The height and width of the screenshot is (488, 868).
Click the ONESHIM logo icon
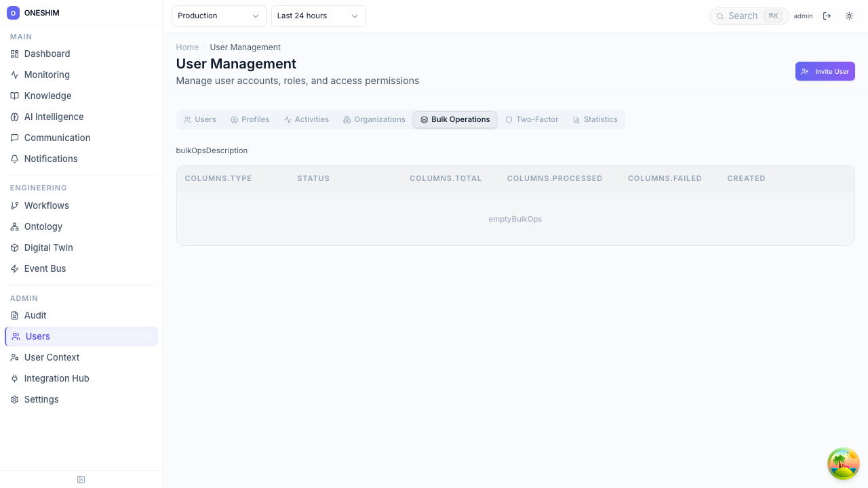coord(13,13)
